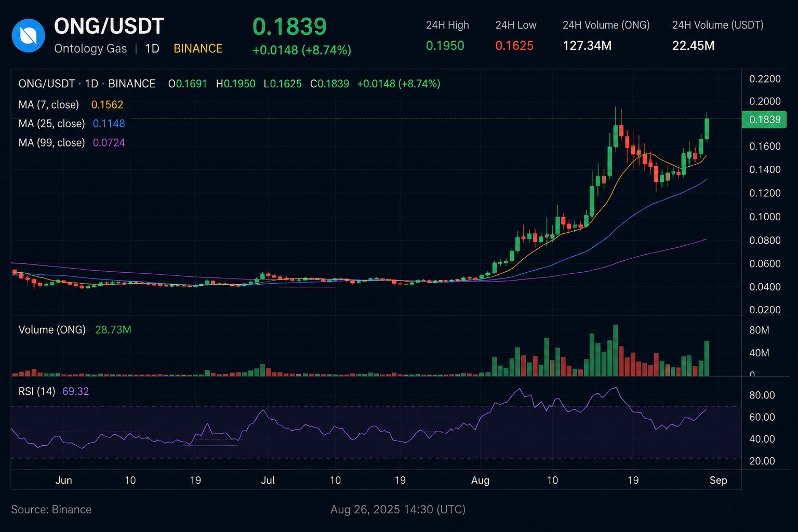Click the 0.2200 price axis label
The image size is (798, 532).
point(765,79)
